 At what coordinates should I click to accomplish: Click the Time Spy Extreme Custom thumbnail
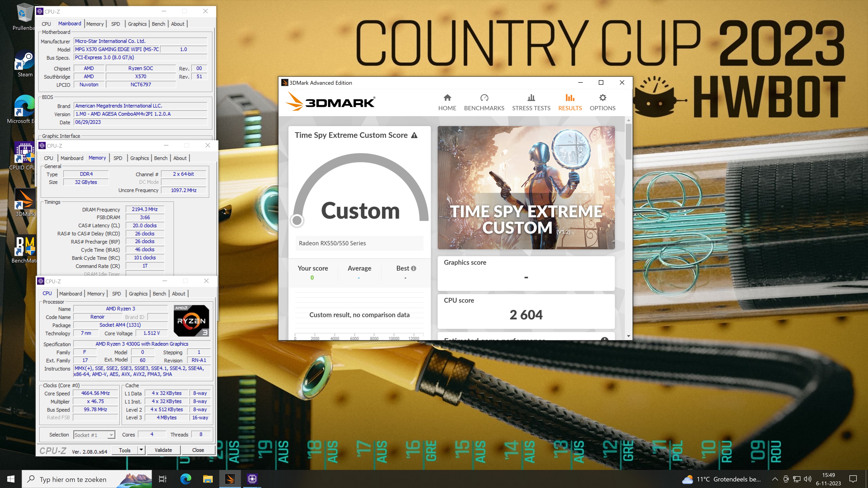coord(526,188)
